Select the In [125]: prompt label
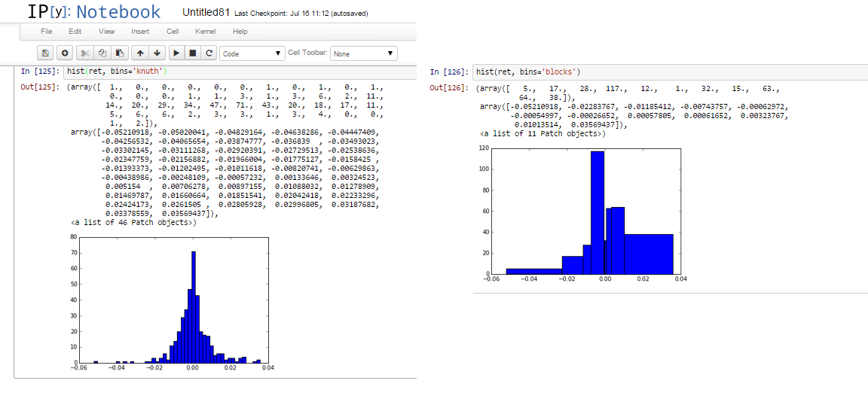Viewport: 868px width, 408px height. pos(41,72)
